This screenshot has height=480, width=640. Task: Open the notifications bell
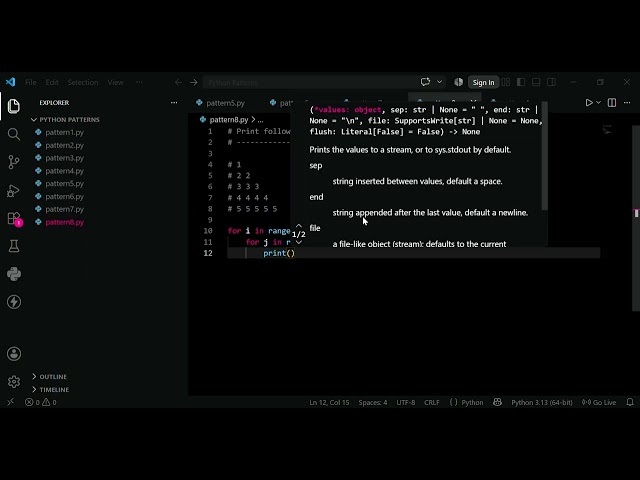click(630, 402)
